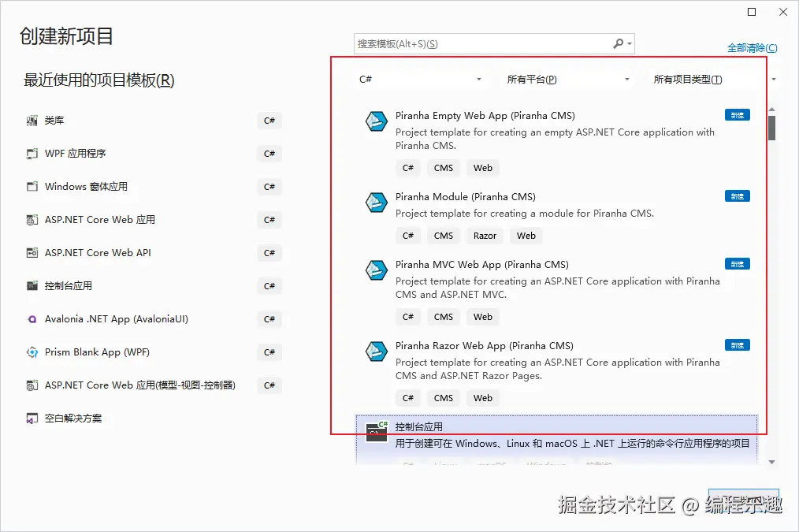799x532 pixels.
Task: Open the C# language filter dropdown
Action: 420,80
